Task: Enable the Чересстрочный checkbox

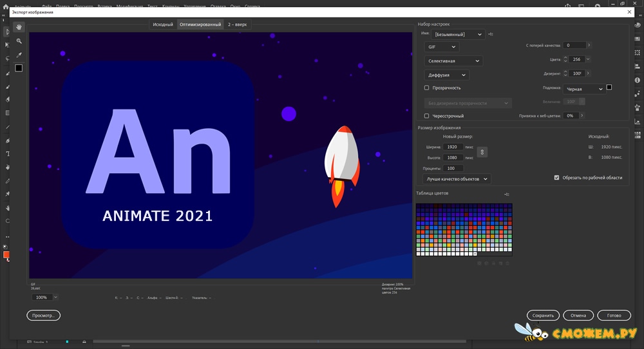Action: [x=426, y=116]
